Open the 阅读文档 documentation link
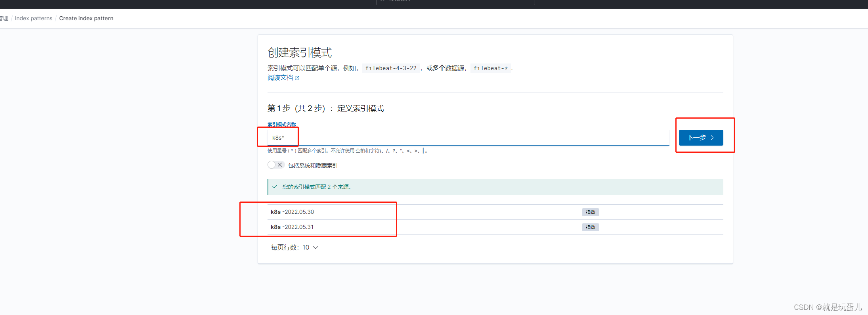This screenshot has height=315, width=868. pos(280,78)
